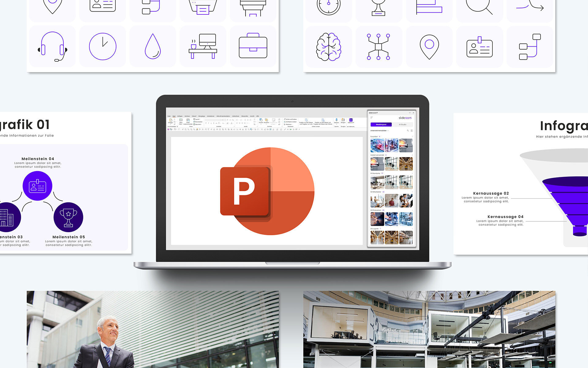588x368 pixels.
Task: Click the Formen shapes icon
Action: [x=261, y=120]
